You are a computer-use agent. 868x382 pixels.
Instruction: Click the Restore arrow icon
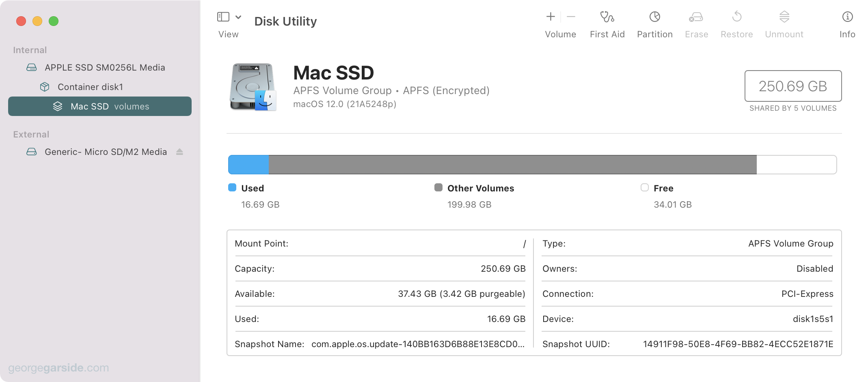coord(736,17)
